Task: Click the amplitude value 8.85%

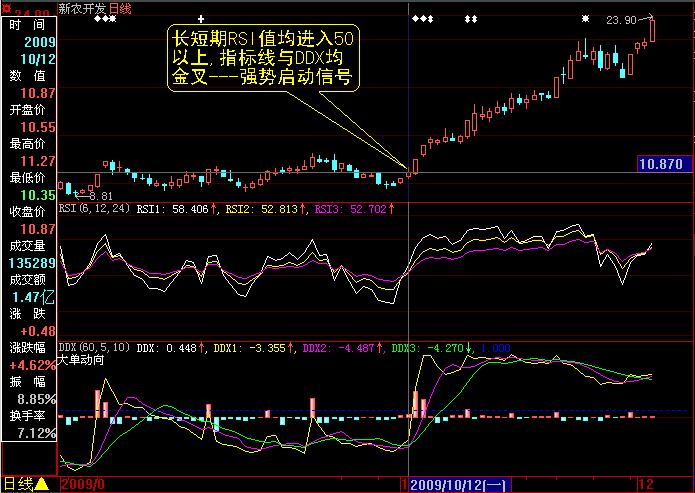Action: [36, 399]
